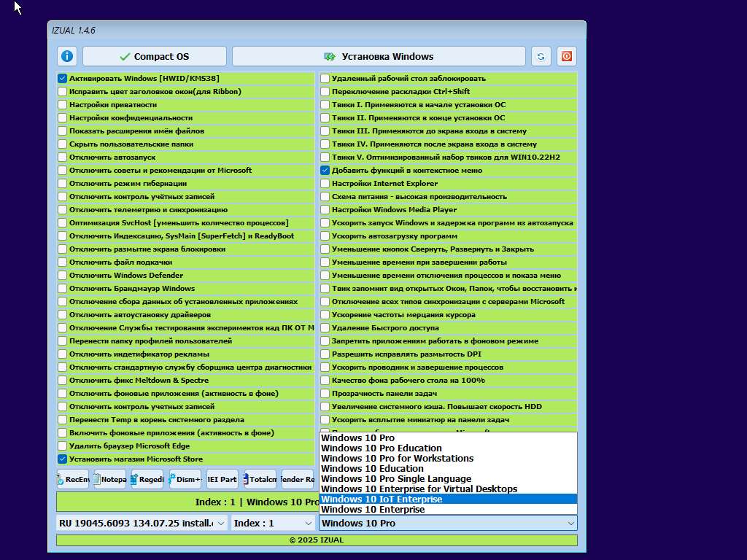Check Разрешить исправлять размытость DPI
This screenshot has width=747, height=560.
325,354
